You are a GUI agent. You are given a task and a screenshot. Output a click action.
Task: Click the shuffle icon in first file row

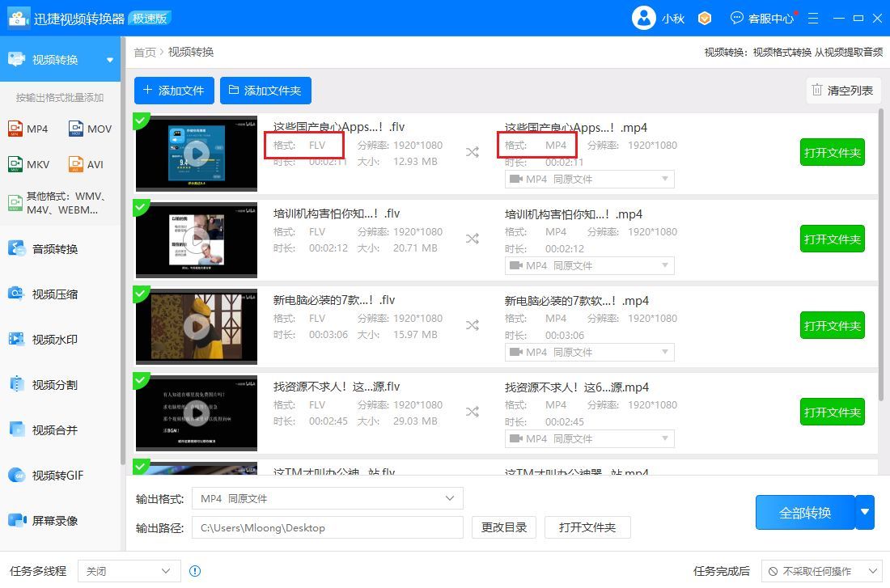click(x=473, y=152)
